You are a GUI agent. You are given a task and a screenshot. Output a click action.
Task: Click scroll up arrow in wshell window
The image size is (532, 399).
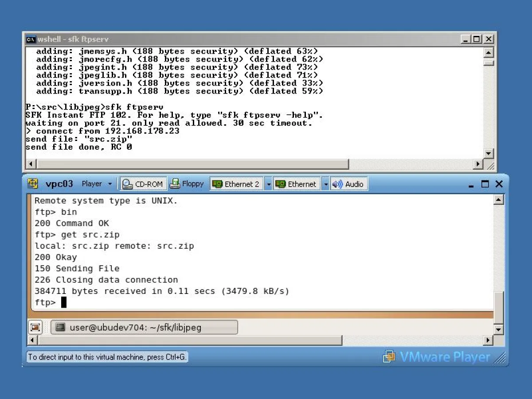[489, 52]
